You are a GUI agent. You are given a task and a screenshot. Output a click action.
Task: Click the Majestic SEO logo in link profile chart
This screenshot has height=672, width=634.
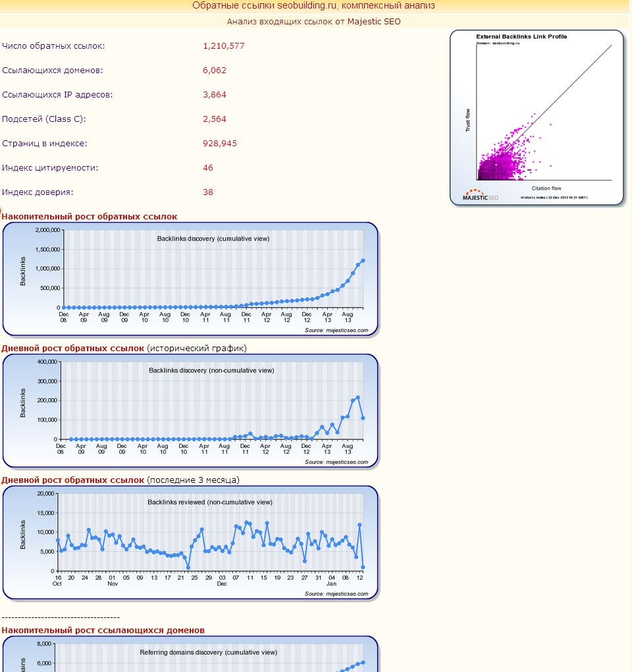click(481, 196)
